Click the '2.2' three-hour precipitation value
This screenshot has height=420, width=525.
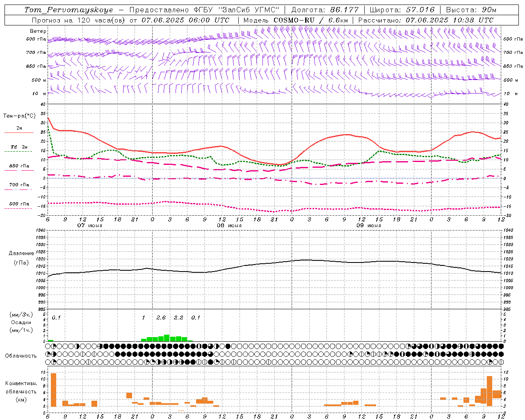pyautogui.click(x=178, y=318)
